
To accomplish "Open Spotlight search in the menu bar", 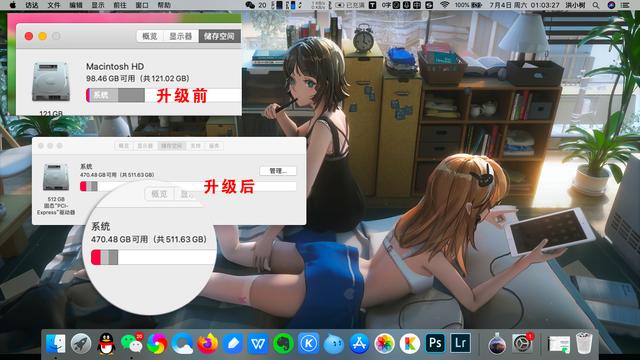I will (596, 5).
